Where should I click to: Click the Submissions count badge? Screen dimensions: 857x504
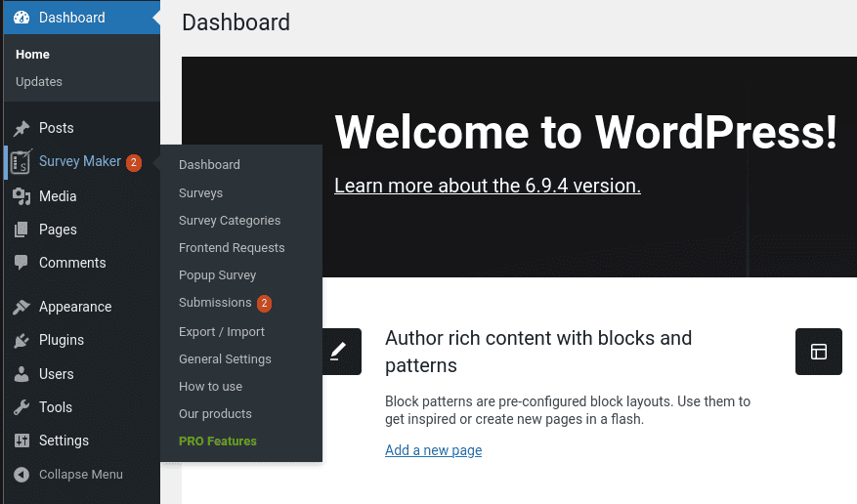(264, 303)
